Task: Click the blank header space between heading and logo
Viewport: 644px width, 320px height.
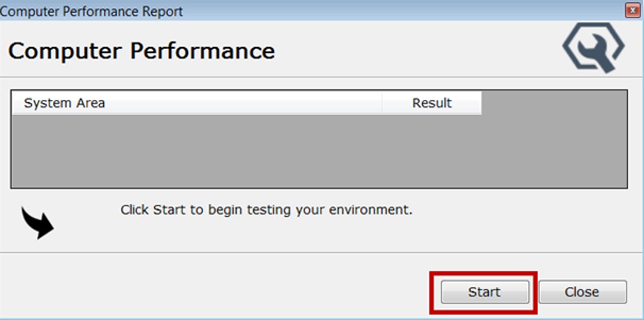Action: [417, 51]
